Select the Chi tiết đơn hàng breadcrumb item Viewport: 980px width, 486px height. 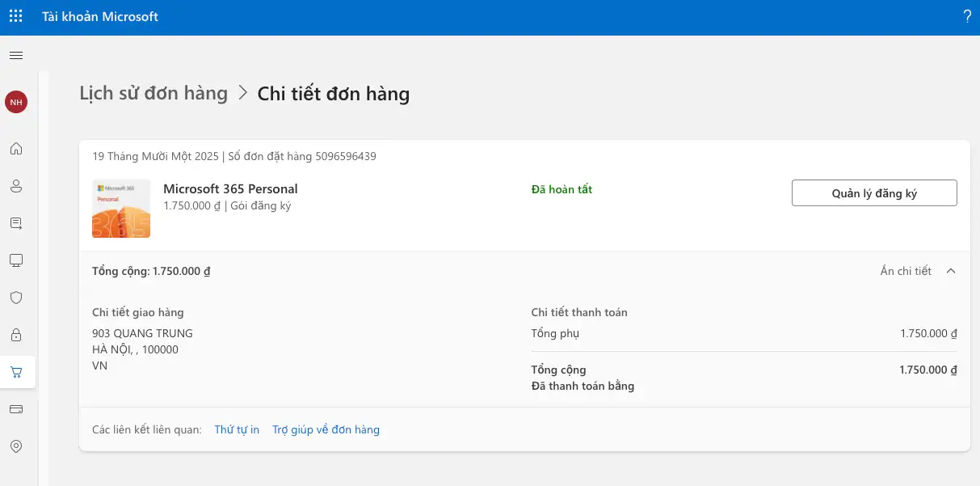334,93
